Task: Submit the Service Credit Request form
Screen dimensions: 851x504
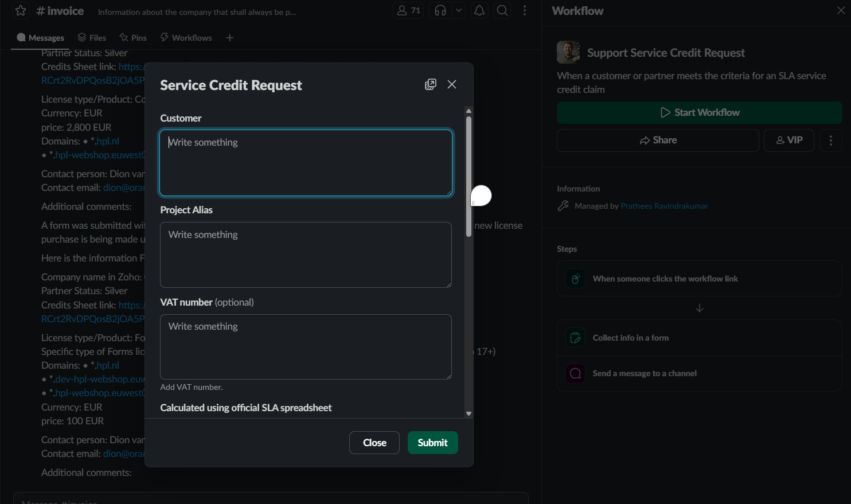Action: coord(432,443)
